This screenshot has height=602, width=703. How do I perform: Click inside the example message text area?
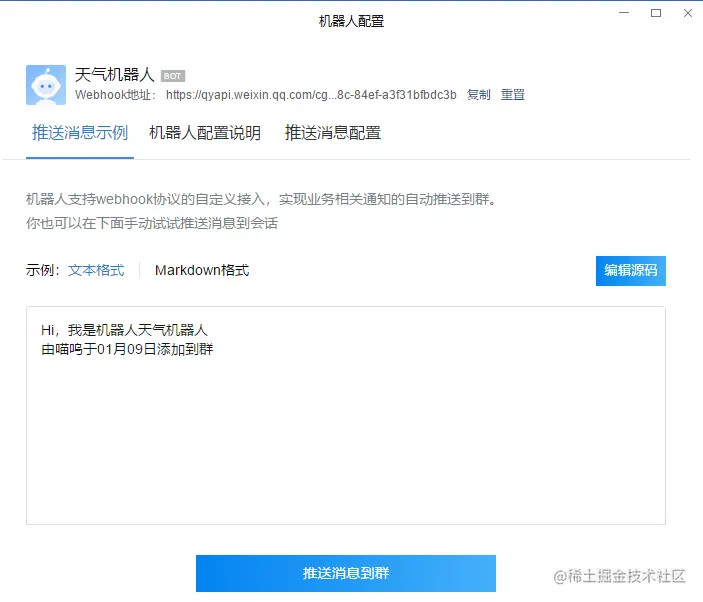point(346,416)
